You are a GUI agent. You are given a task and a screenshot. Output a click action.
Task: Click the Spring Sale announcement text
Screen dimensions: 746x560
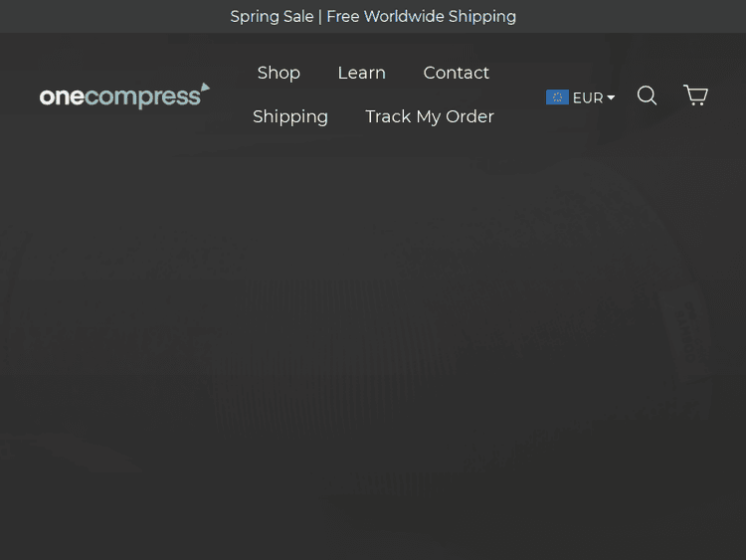pyautogui.click(x=272, y=17)
